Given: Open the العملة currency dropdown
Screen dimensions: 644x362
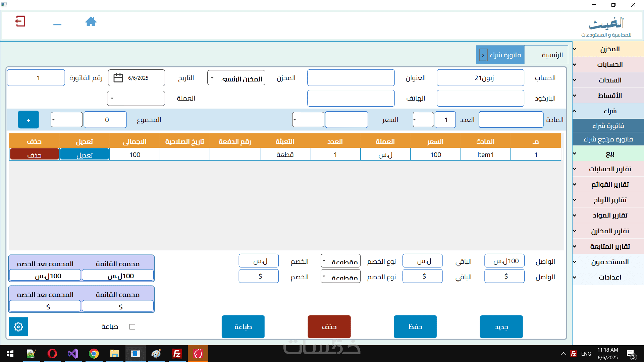Looking at the screenshot, I should click(136, 99).
